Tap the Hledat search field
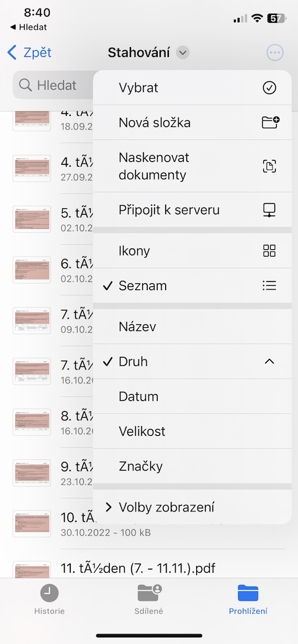 [53, 85]
